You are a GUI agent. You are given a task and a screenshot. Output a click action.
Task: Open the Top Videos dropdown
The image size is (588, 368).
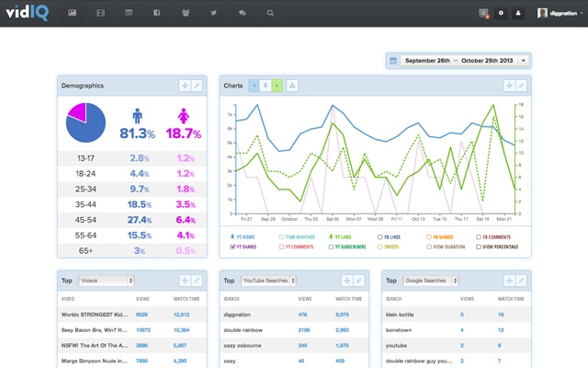click(106, 280)
